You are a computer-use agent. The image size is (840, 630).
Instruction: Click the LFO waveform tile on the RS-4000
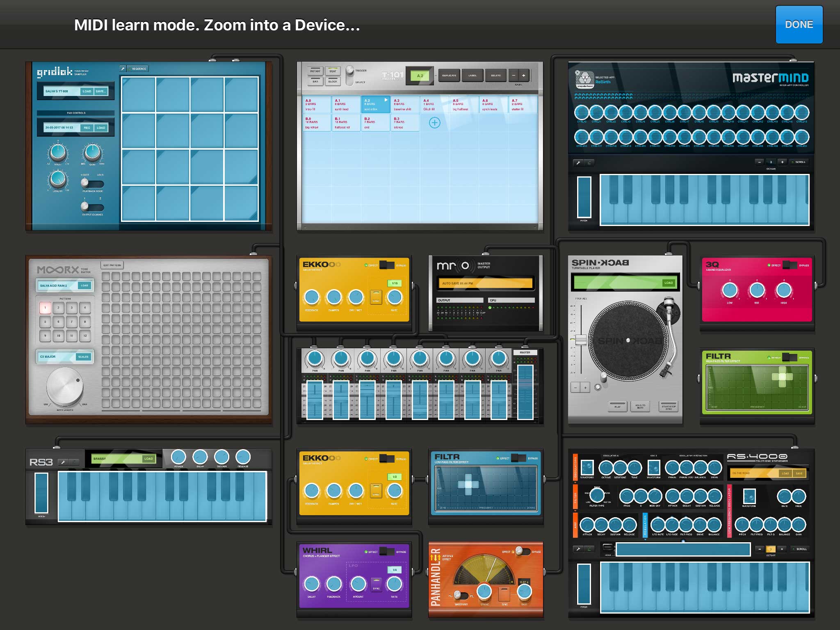tap(749, 496)
